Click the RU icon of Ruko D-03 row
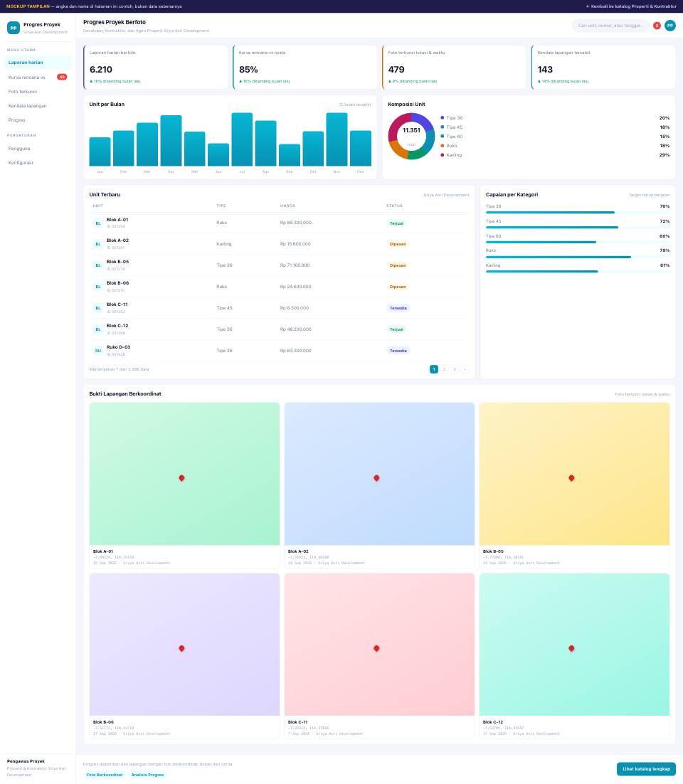683x784 pixels. 98,351
